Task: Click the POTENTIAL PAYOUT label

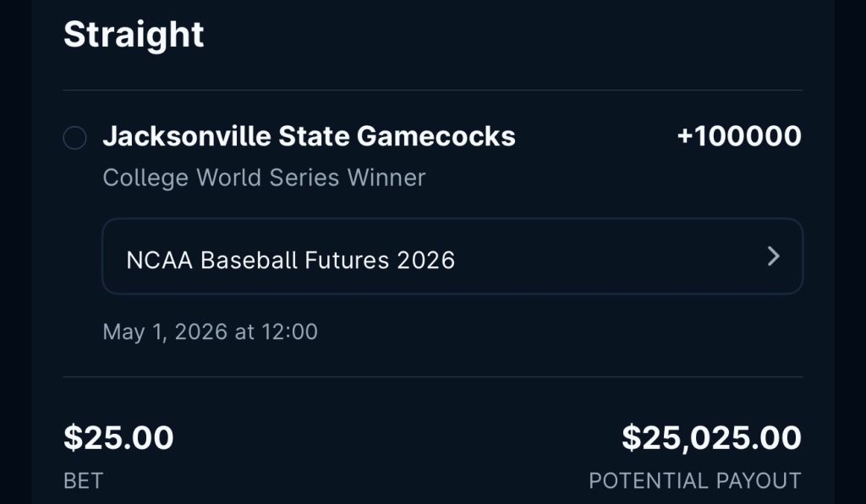Action: click(694, 481)
